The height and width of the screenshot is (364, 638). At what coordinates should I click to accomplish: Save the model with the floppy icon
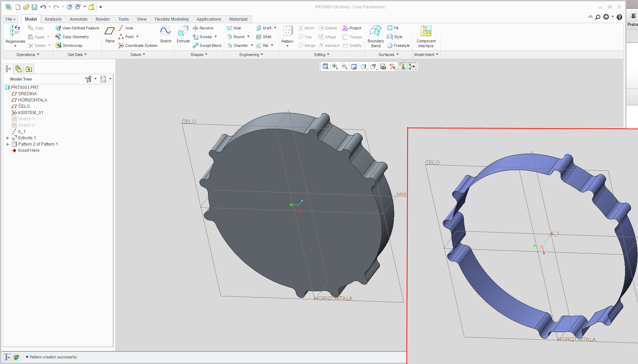(x=34, y=7)
